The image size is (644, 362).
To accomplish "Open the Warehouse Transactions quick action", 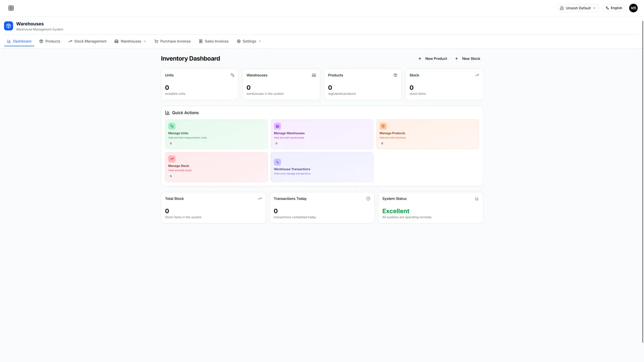I will click(322, 167).
